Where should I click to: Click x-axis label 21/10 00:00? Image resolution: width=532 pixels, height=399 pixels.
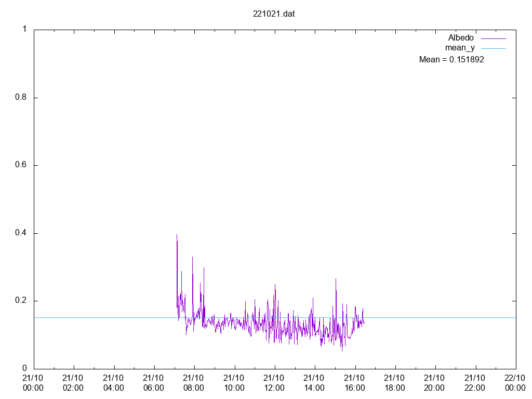click(33, 383)
